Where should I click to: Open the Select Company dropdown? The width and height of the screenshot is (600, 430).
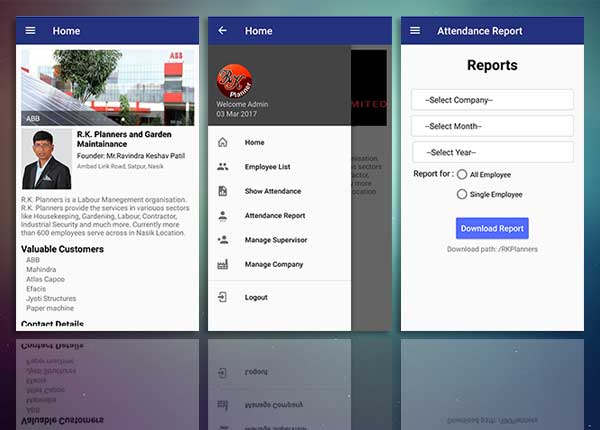click(x=492, y=100)
